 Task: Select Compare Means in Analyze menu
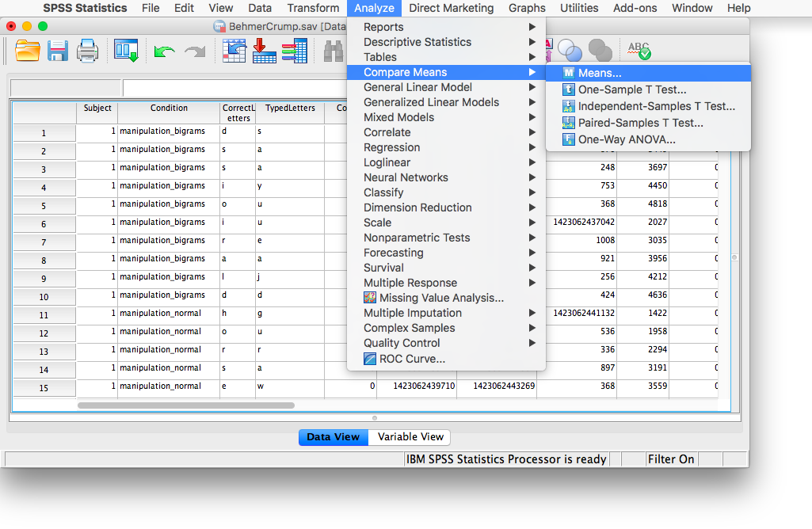tap(446, 72)
